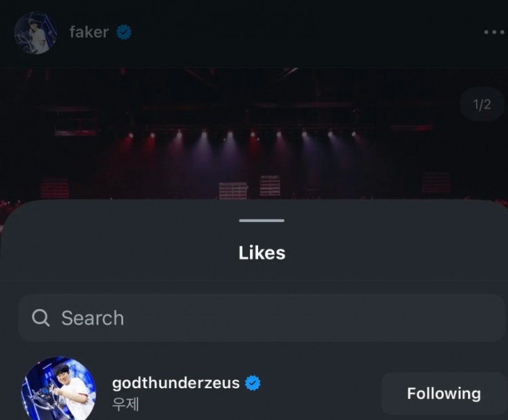Click the white crates on the stage photo
This screenshot has height=420, width=508.
click(x=249, y=188)
